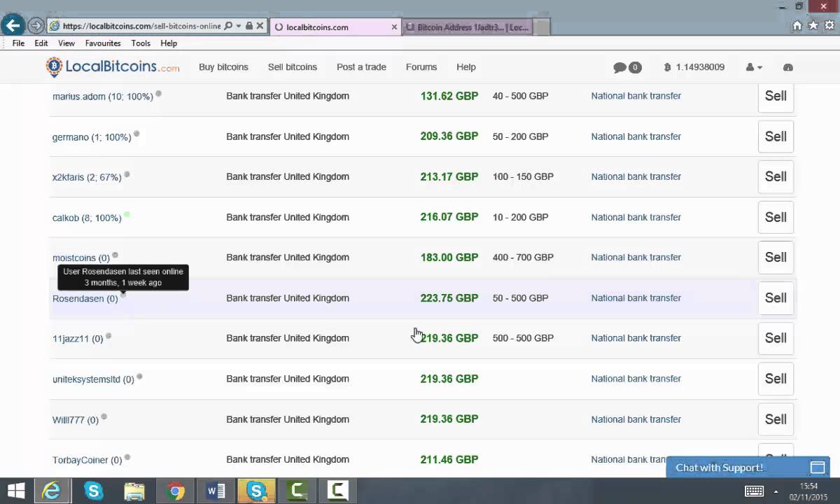Click Sell for the 183.00 GBP offer
840x504 pixels.
coord(776,257)
